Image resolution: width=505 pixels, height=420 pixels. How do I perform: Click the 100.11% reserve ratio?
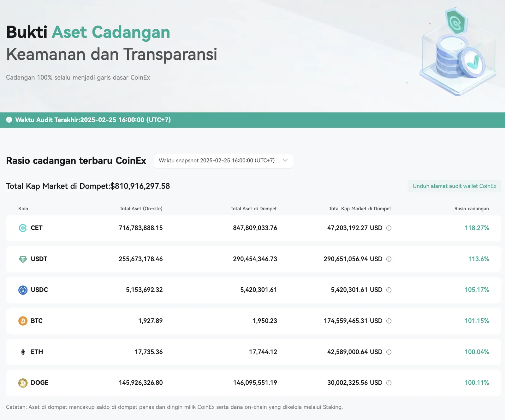pos(477,383)
